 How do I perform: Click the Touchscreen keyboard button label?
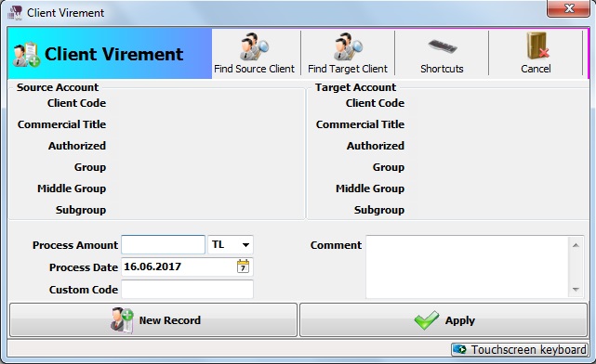click(528, 349)
